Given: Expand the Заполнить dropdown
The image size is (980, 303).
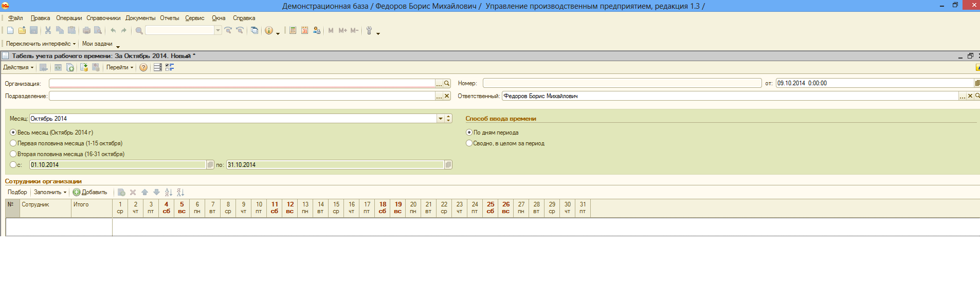Looking at the screenshot, I should pyautogui.click(x=50, y=193).
